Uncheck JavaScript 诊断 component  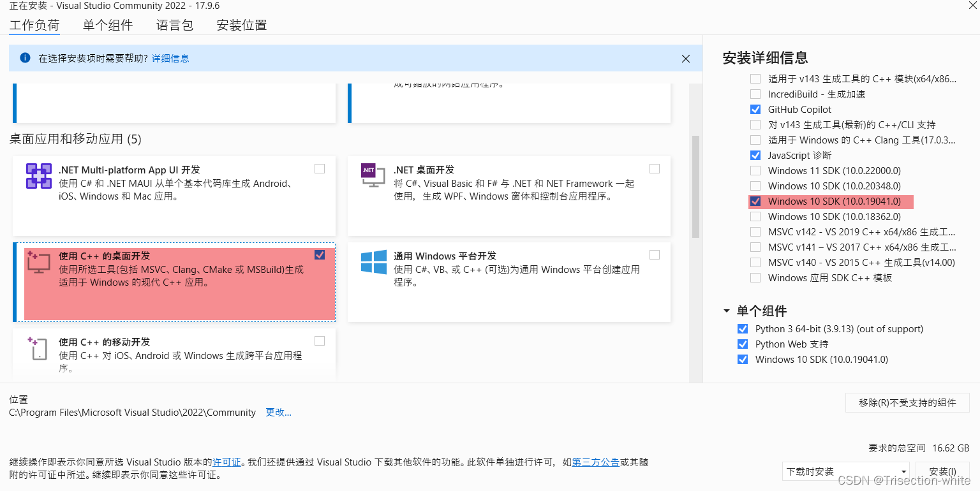coord(755,156)
